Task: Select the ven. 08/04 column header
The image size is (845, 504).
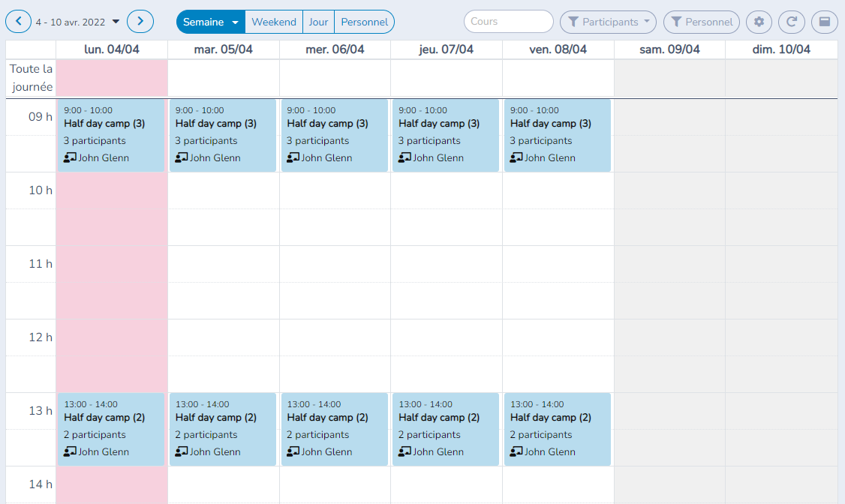Action: click(x=558, y=49)
